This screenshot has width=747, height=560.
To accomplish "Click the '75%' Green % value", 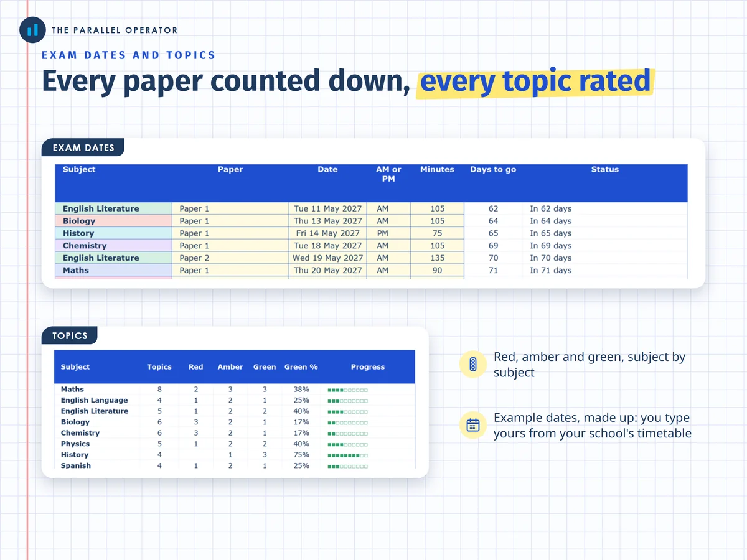I will [301, 455].
